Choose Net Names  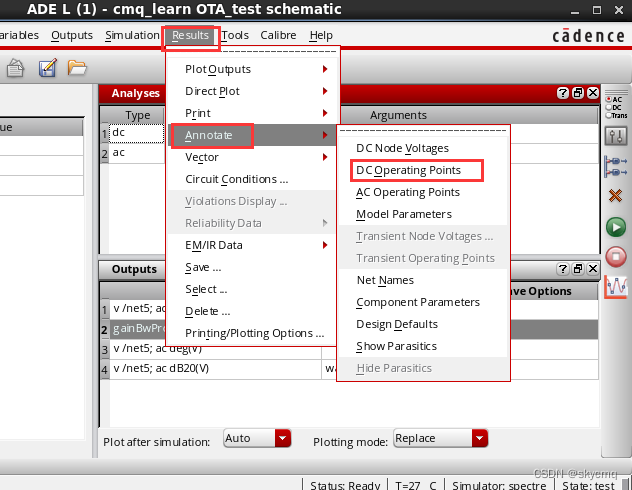(x=423, y=280)
